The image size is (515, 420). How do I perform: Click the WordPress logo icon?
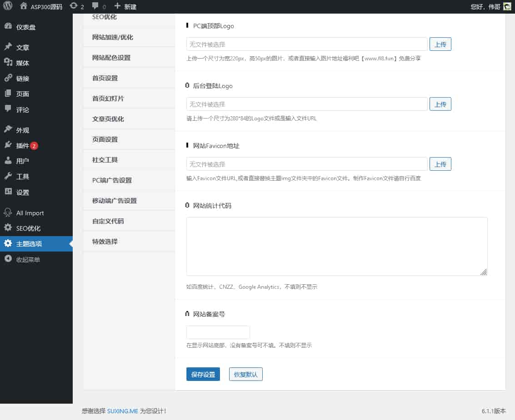pyautogui.click(x=8, y=6)
